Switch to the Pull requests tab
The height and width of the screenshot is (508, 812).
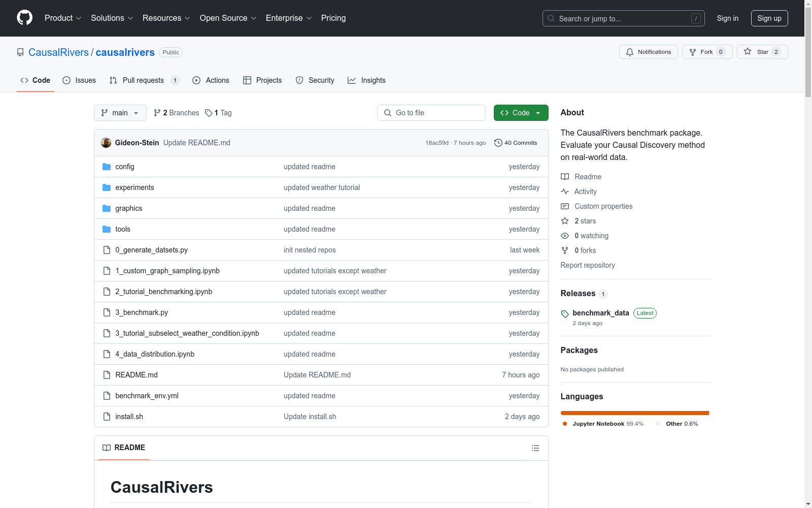pos(144,80)
